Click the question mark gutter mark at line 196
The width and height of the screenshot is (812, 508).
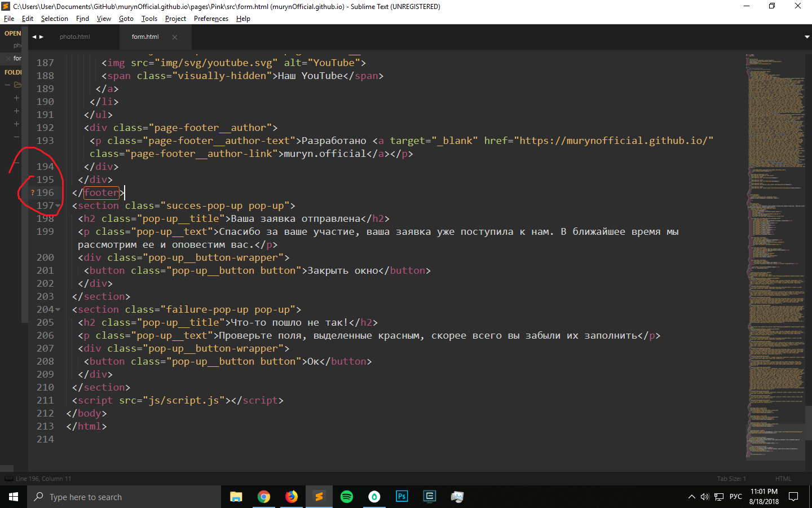pyautogui.click(x=32, y=193)
